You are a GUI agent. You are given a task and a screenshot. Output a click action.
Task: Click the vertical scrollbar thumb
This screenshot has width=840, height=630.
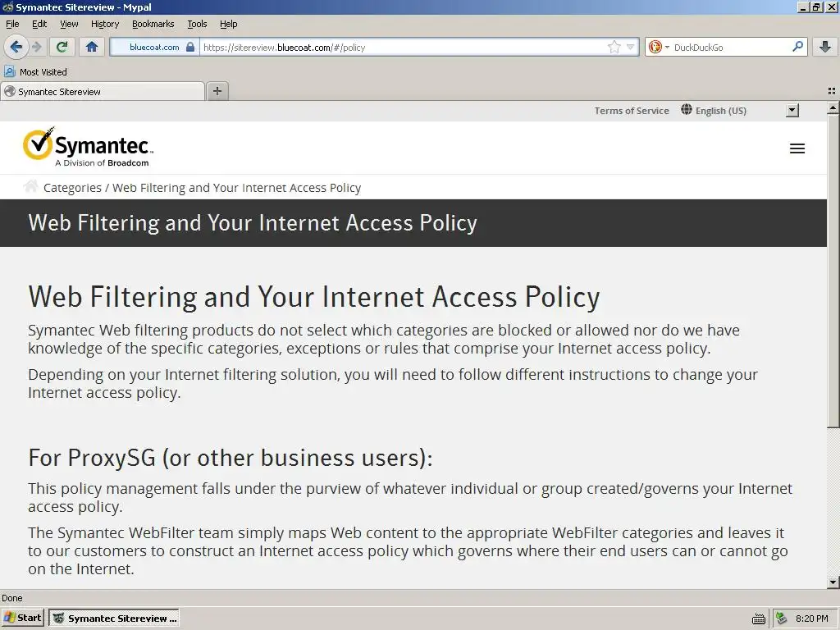tap(833, 271)
